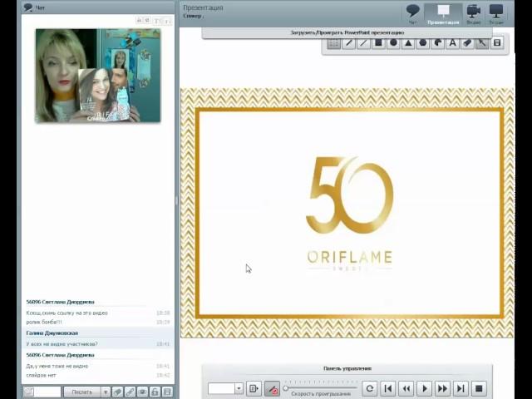Click the message 'слайдов нет'
Image resolution: width=532 pixels, height=399 pixels.
(x=41, y=375)
